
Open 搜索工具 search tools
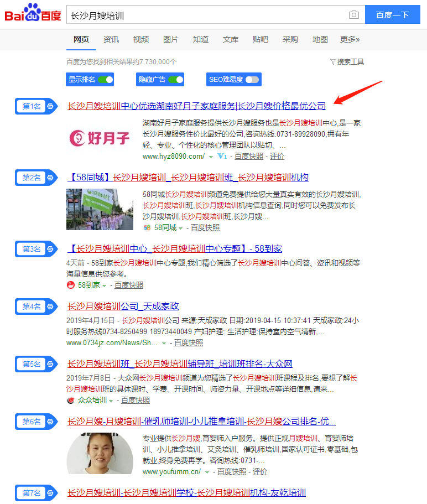pyautogui.click(x=350, y=62)
